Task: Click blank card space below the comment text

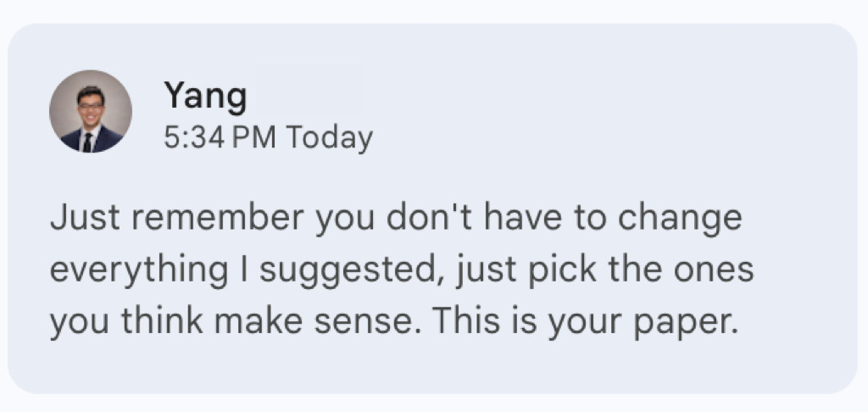Action: [424, 369]
